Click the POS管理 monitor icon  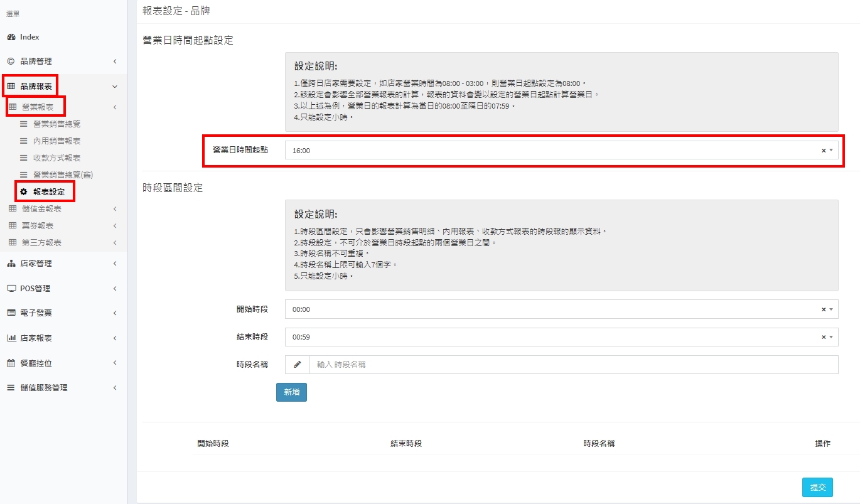(11, 289)
